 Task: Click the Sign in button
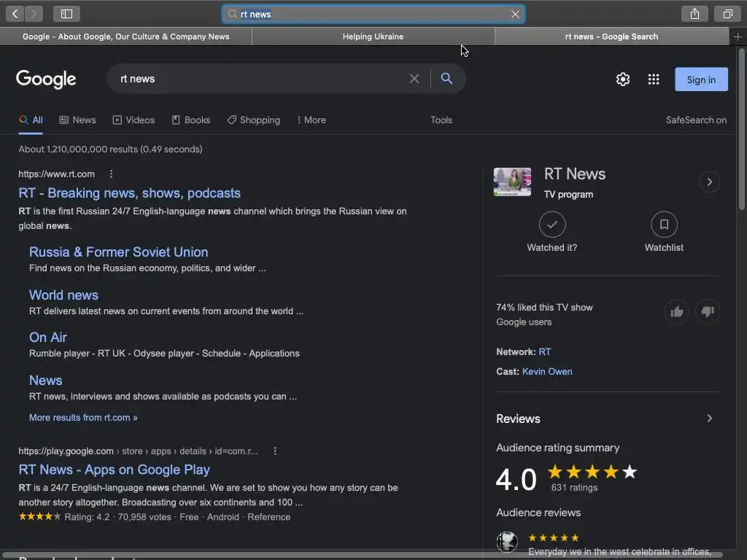(x=701, y=79)
